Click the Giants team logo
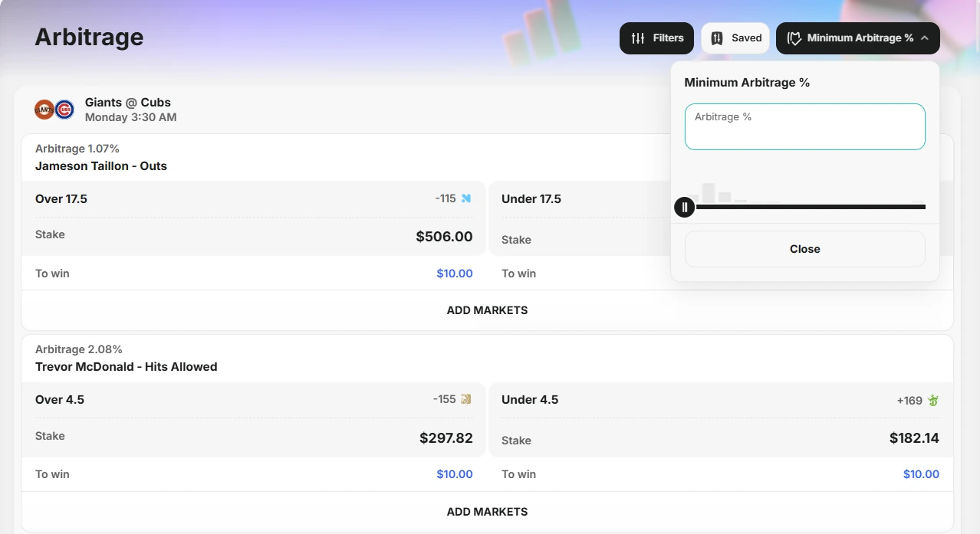 pyautogui.click(x=44, y=110)
